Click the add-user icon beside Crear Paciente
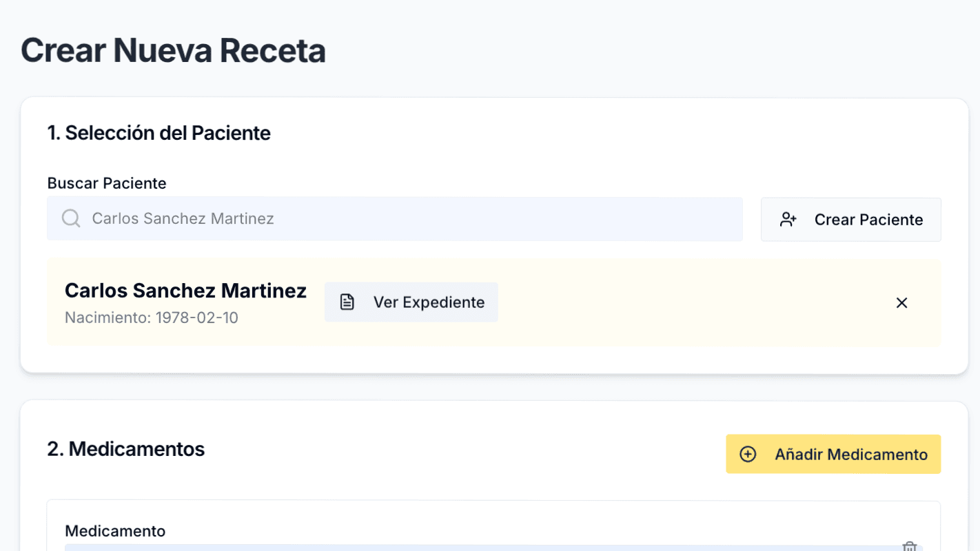This screenshot has width=980, height=551. point(788,220)
